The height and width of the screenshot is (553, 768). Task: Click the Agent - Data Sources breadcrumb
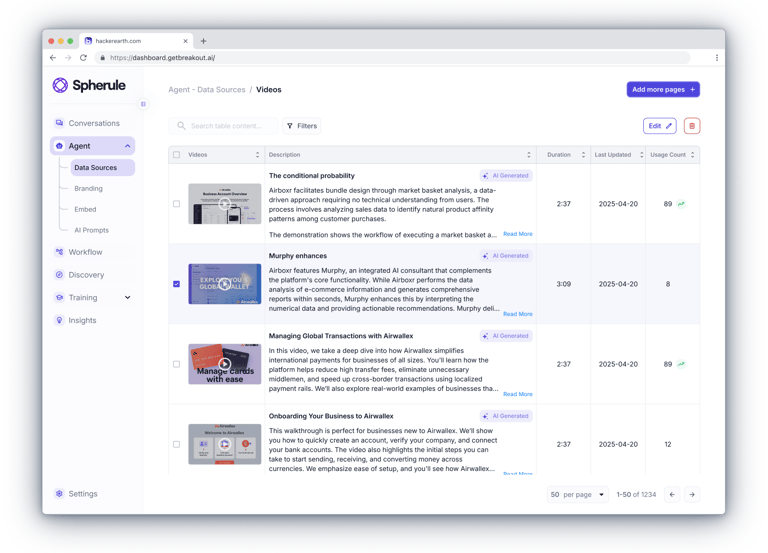(207, 90)
